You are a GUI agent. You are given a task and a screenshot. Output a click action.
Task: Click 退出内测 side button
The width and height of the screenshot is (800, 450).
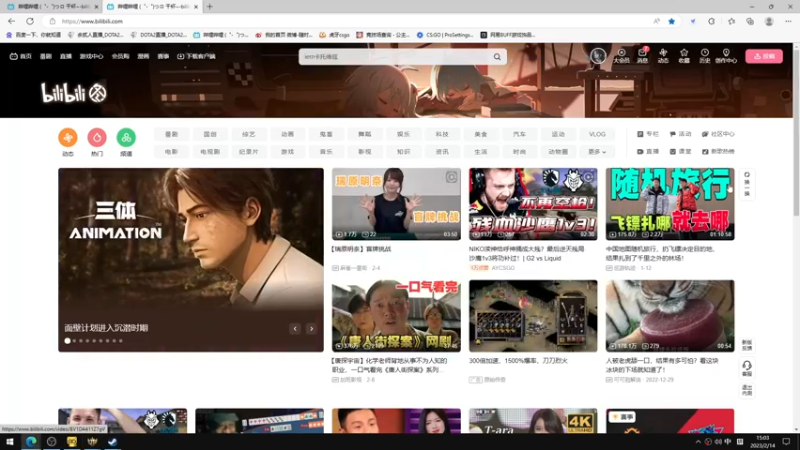pos(747,390)
